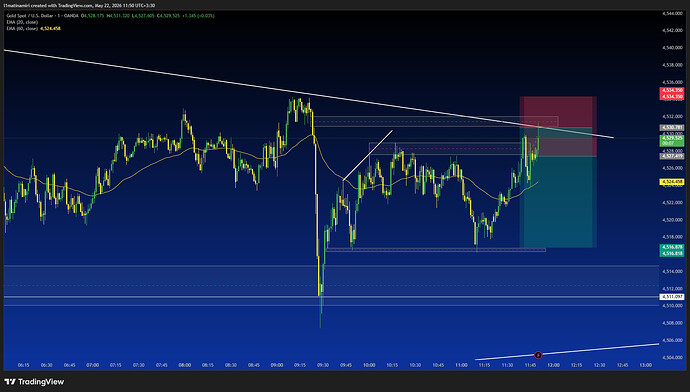Click the gray 4,527.419 price label
Screen dimensions: 690x392
(x=672, y=156)
